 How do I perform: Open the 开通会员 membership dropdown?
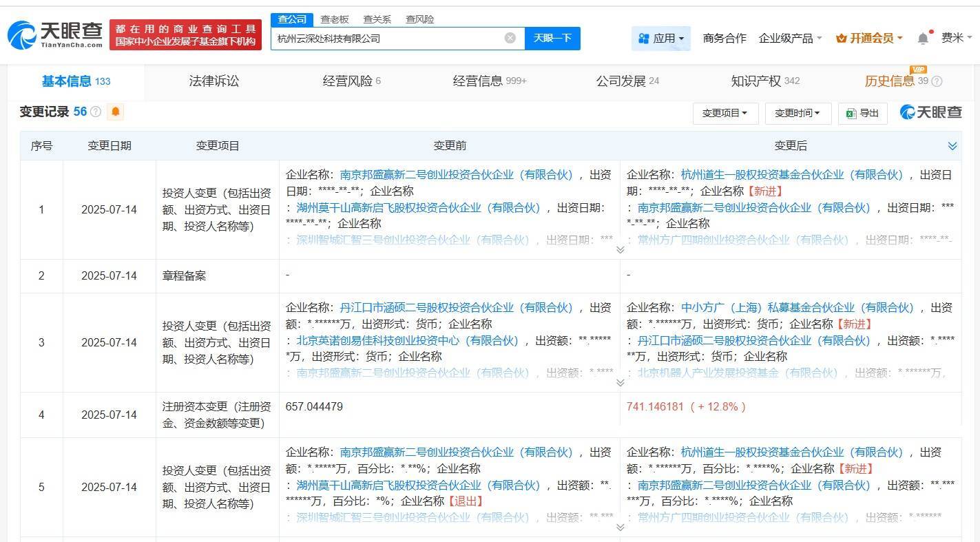click(x=868, y=39)
